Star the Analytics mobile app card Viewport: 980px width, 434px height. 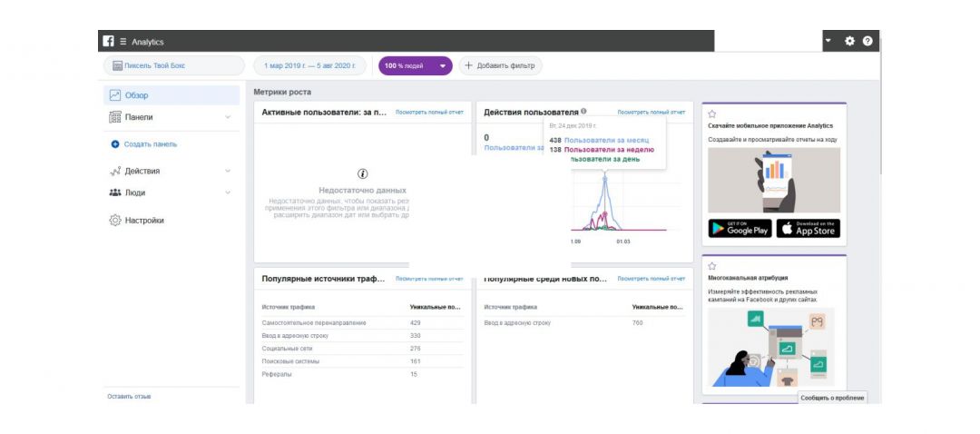[712, 113]
